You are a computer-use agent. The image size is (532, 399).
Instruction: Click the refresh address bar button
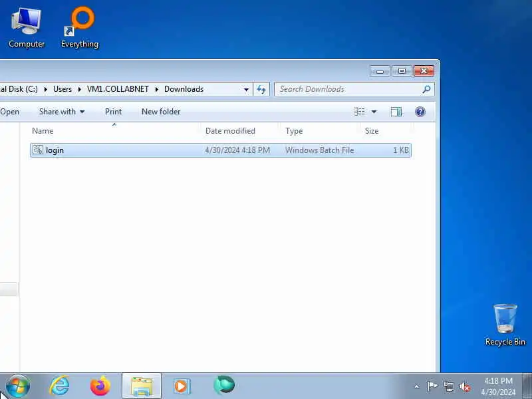click(261, 89)
